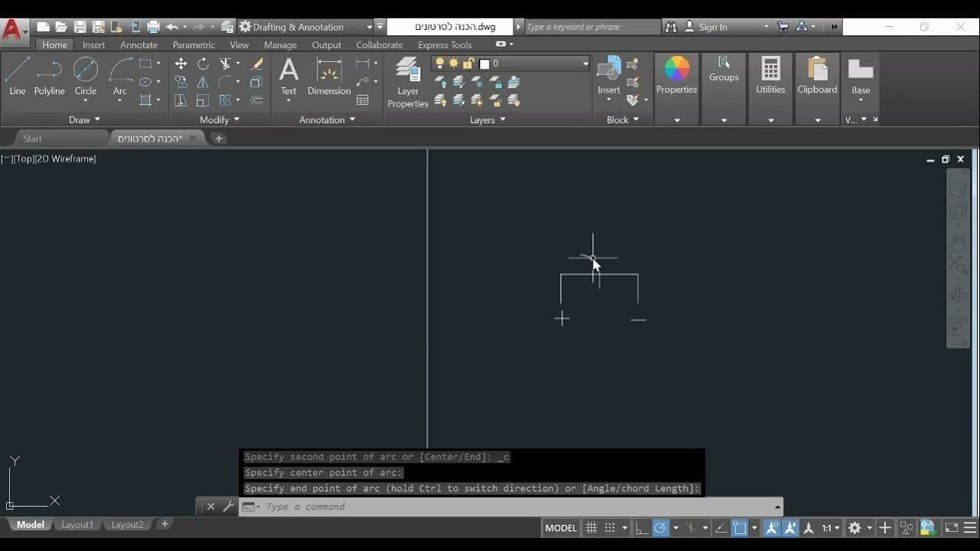Click the Plot printer icon
This screenshot has height=551, width=980.
point(153,27)
